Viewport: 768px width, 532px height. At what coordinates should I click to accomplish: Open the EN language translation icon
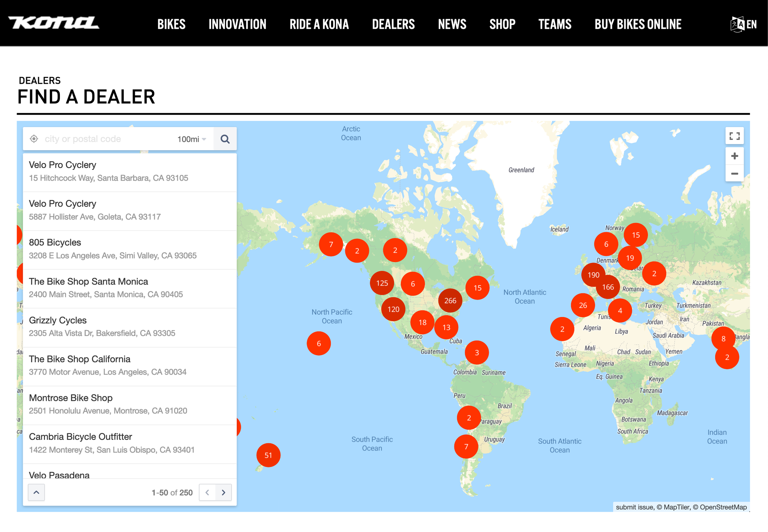pos(738,24)
